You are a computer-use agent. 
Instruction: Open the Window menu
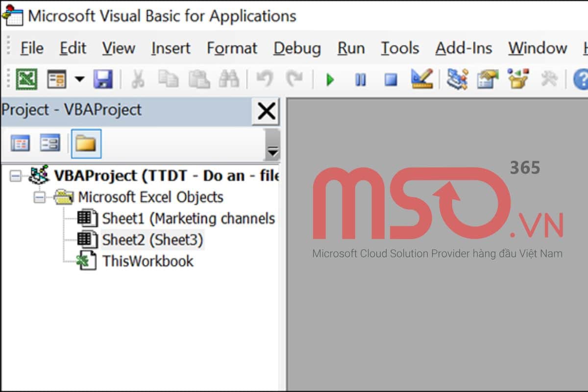[x=538, y=48]
